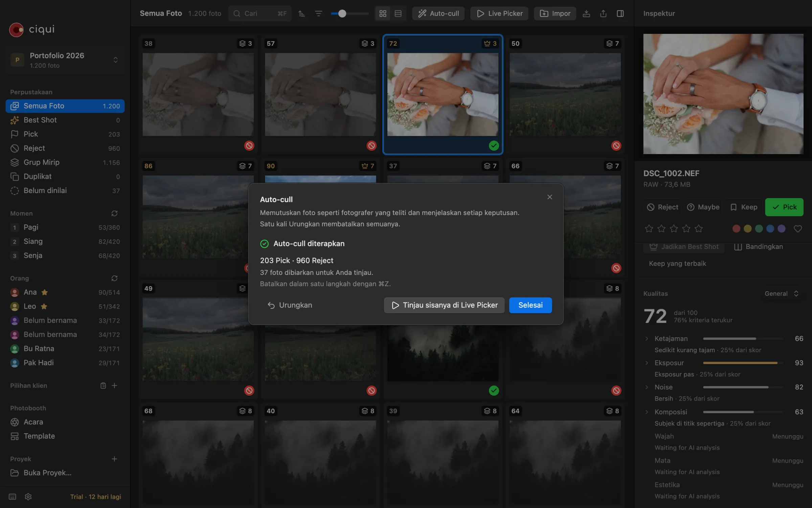Toggle the Inspektur side panel icon
Image resolution: width=812 pixels, height=508 pixels.
pos(620,14)
